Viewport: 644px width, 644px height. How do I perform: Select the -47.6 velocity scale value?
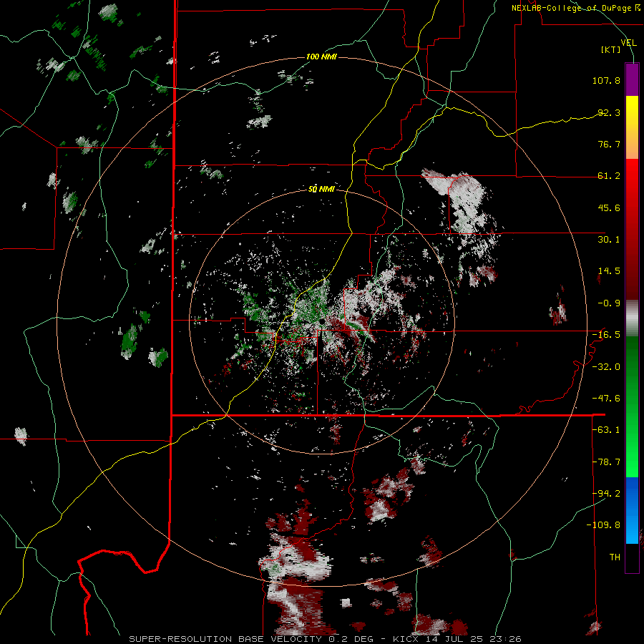pyautogui.click(x=606, y=399)
